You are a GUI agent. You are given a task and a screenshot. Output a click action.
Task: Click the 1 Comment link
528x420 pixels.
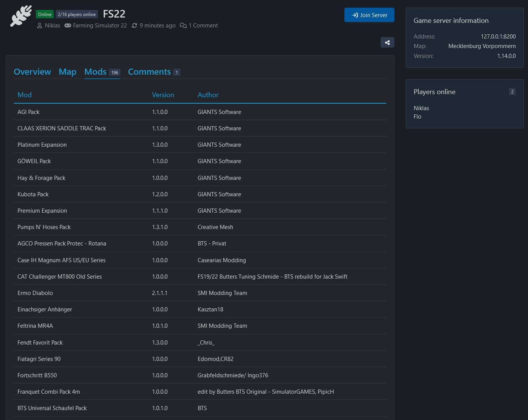pos(203,26)
